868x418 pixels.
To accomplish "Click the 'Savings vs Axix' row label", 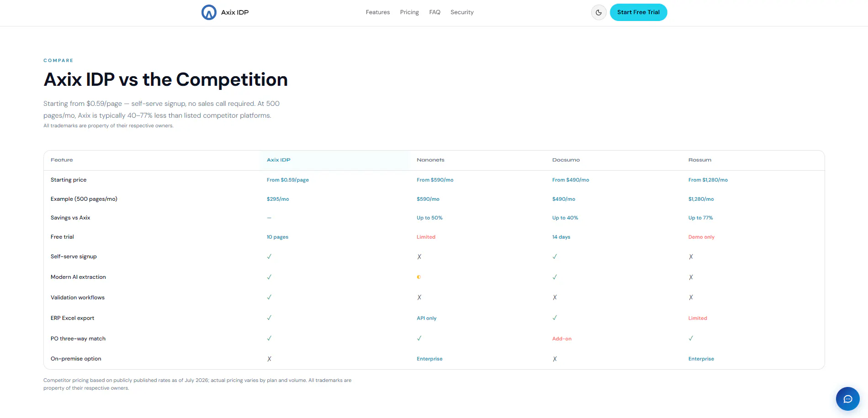I will (70, 218).
